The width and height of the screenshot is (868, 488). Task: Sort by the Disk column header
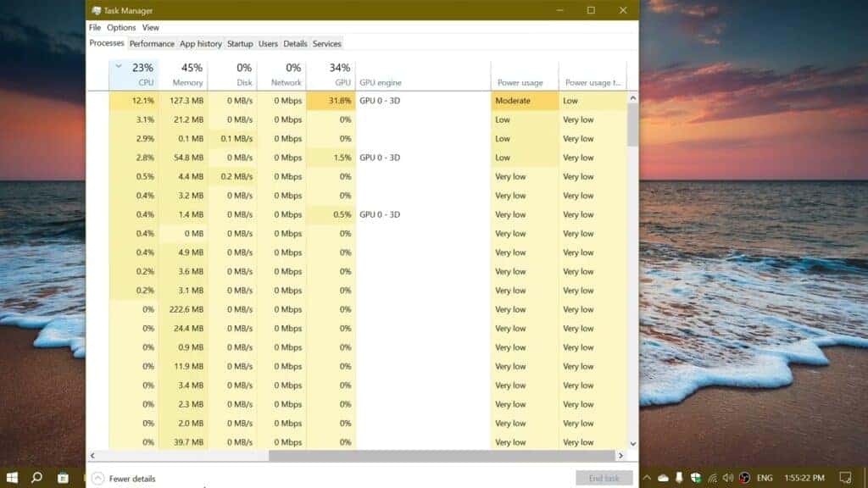(x=232, y=75)
